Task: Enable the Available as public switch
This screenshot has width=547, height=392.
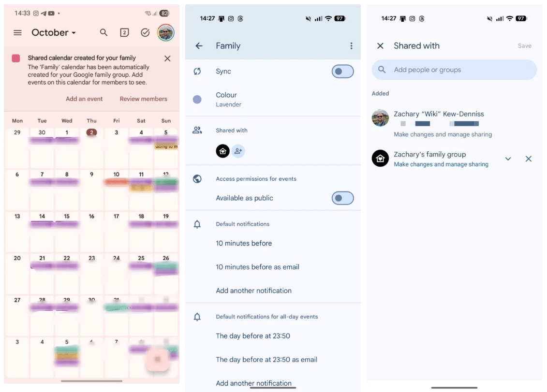Action: coord(342,198)
